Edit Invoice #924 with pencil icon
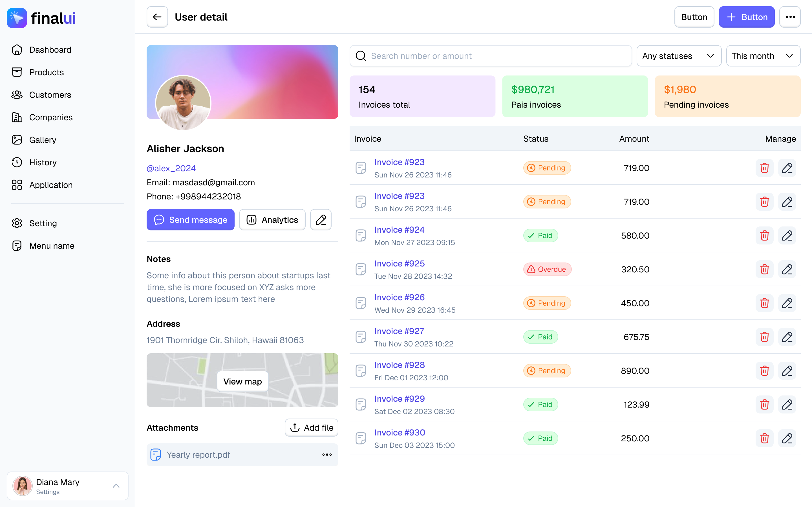This screenshot has width=812, height=507. point(787,235)
